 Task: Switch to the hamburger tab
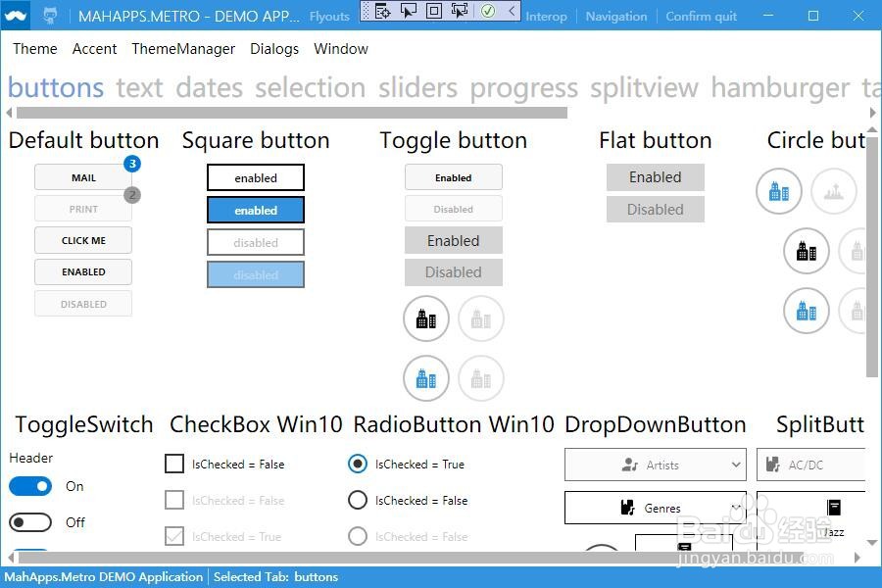coord(780,89)
